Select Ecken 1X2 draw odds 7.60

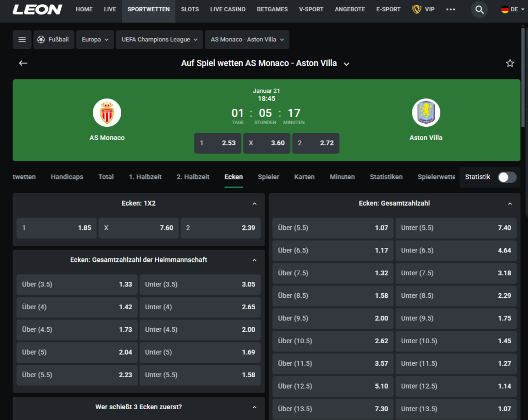[139, 228]
